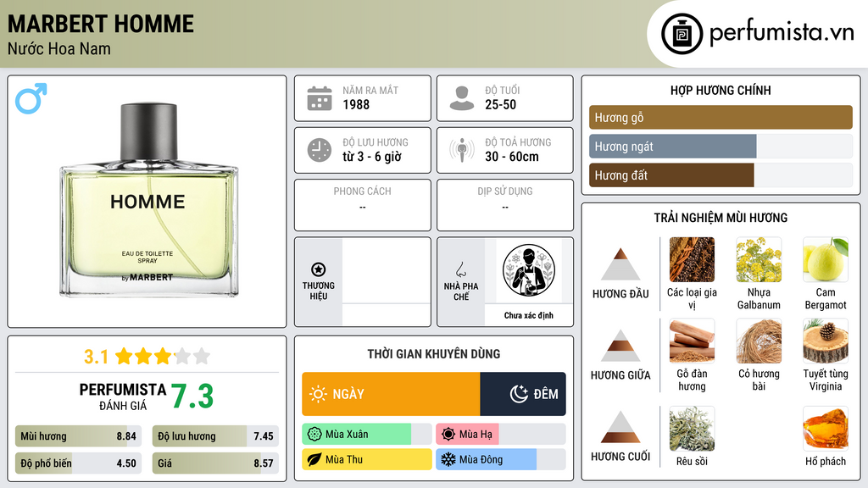
Task: Click the sun icon in Ngày bar
Action: pos(319,394)
